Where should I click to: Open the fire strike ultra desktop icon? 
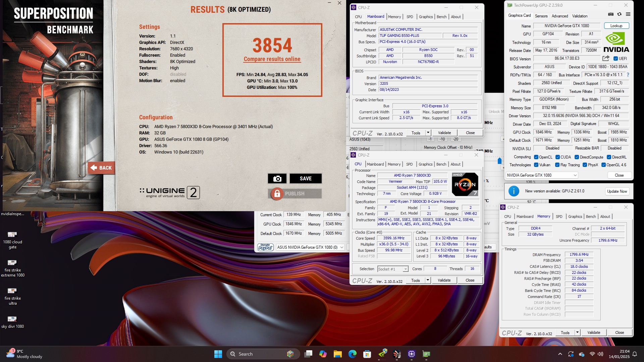pos(12,296)
